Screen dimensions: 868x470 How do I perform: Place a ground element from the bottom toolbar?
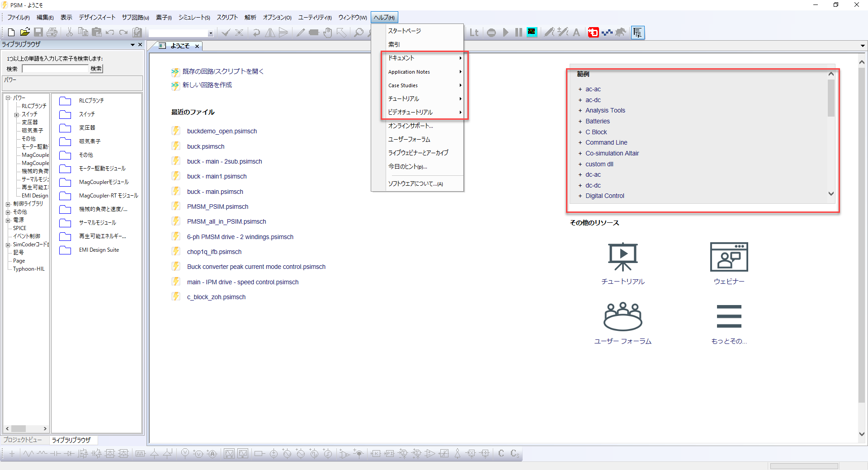tap(12, 454)
